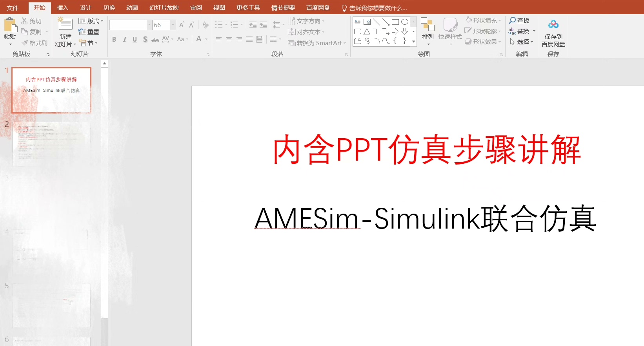This screenshot has width=644, height=346.
Task: Open Shape Outline (形状轮廓) color menu
Action: point(483,31)
